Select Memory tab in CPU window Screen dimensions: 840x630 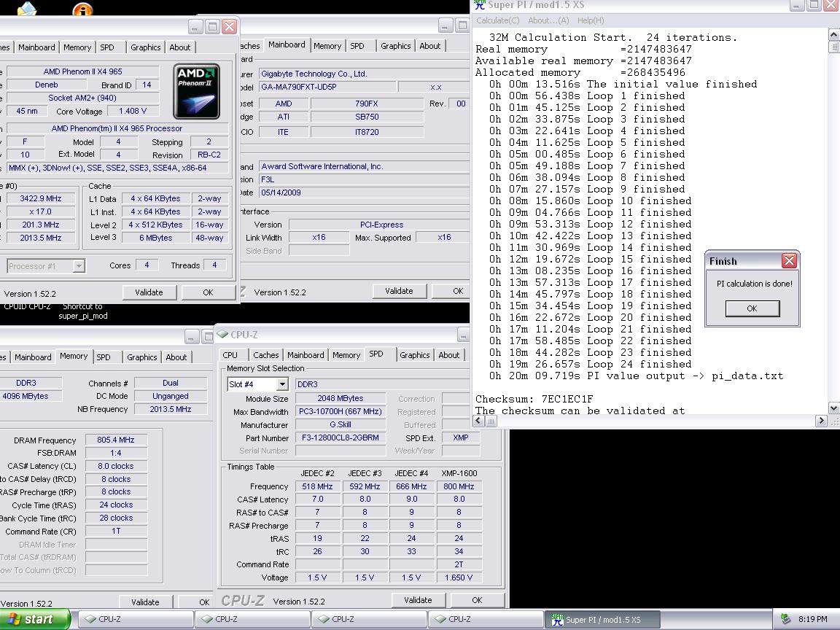coord(77,47)
